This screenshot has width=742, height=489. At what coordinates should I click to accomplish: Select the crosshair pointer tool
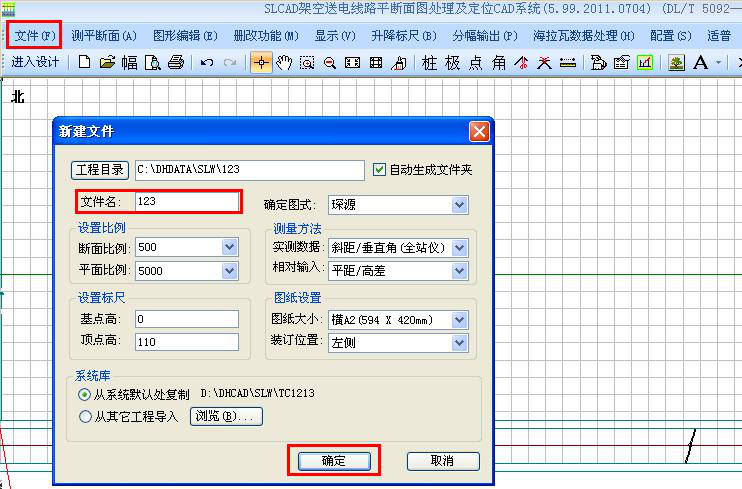pos(261,62)
